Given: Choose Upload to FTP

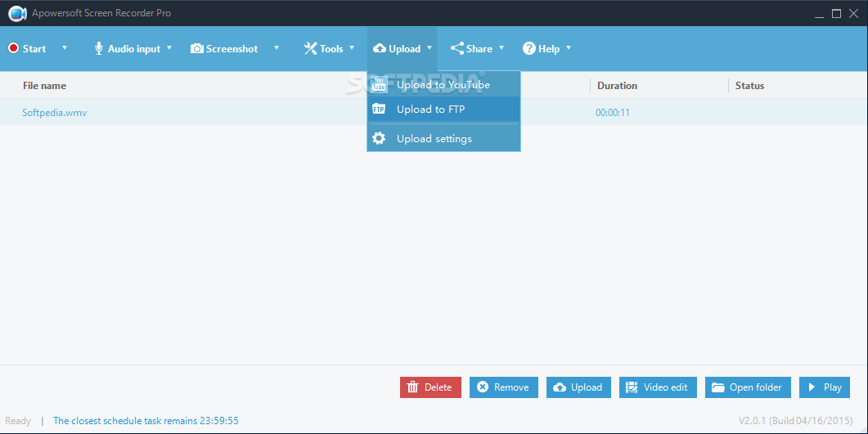Looking at the screenshot, I should coord(443,109).
